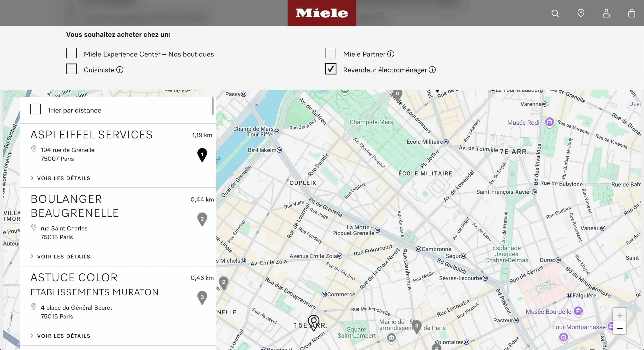Open the search icon in header
Screen dimensions: 644x350
(555, 13)
